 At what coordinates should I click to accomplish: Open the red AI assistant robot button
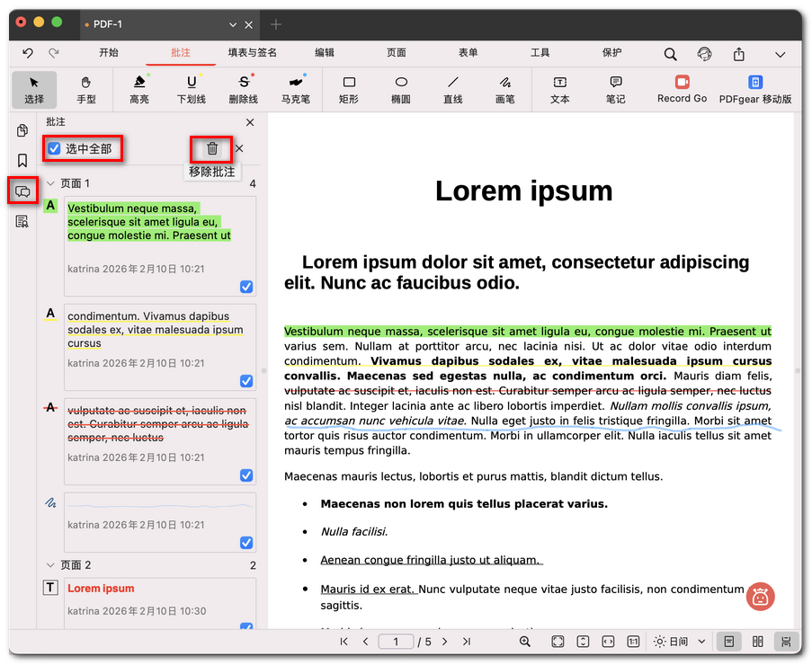760,597
